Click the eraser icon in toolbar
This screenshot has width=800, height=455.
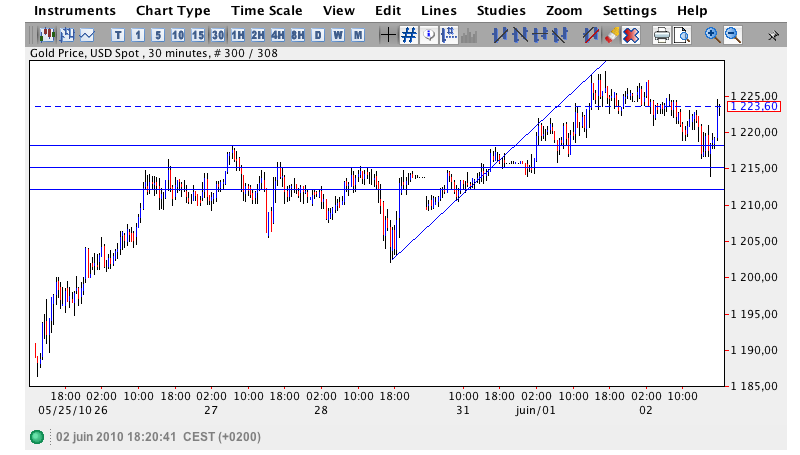coord(611,35)
